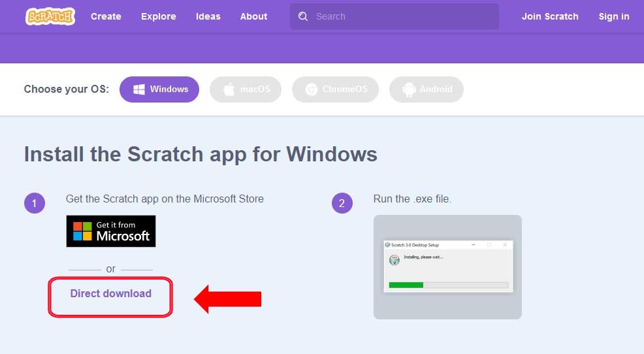The width and height of the screenshot is (644, 354).
Task: Click the Join Scratch link
Action: (x=550, y=16)
